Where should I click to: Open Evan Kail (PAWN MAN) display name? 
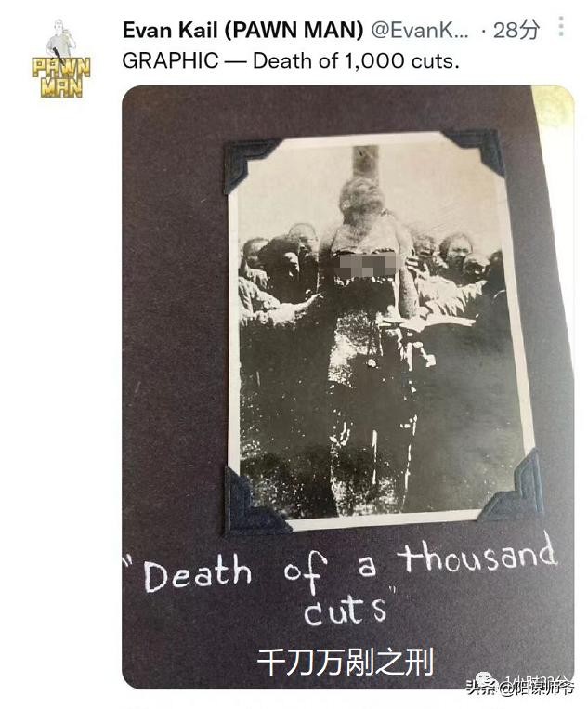coord(242,31)
